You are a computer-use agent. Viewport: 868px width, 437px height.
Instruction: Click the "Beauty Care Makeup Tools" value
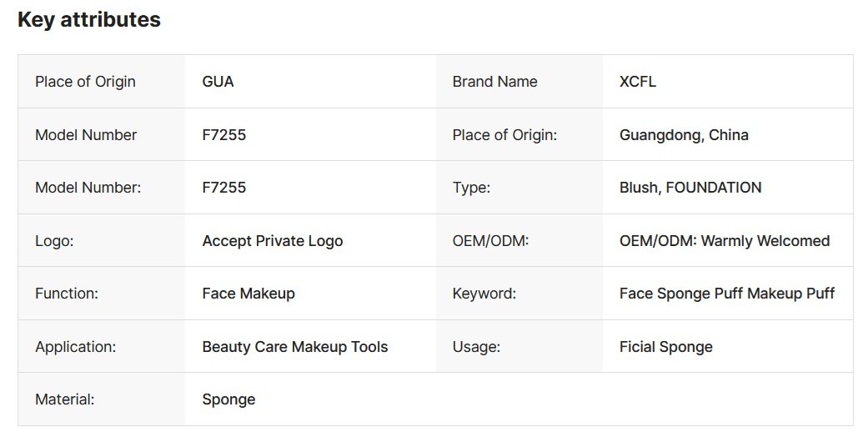pyautogui.click(x=295, y=347)
